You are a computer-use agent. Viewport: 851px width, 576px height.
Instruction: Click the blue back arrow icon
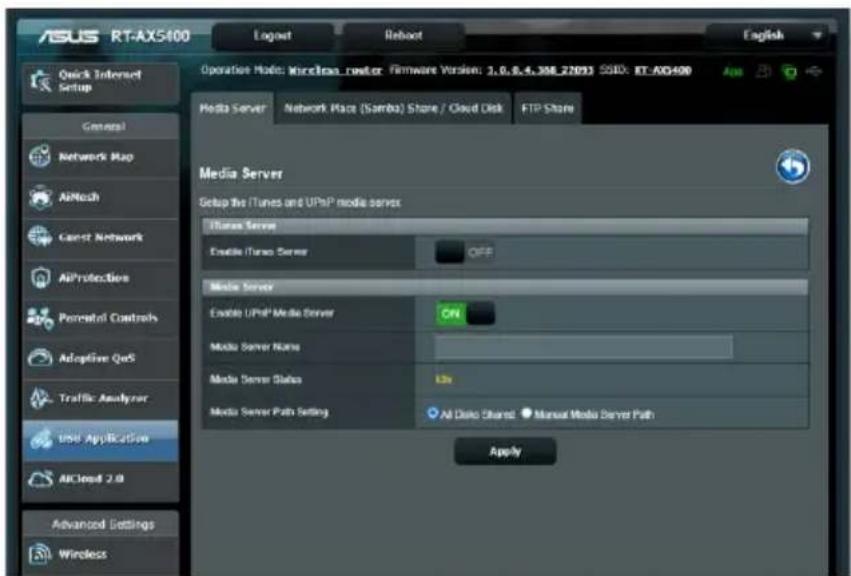pyautogui.click(x=792, y=167)
